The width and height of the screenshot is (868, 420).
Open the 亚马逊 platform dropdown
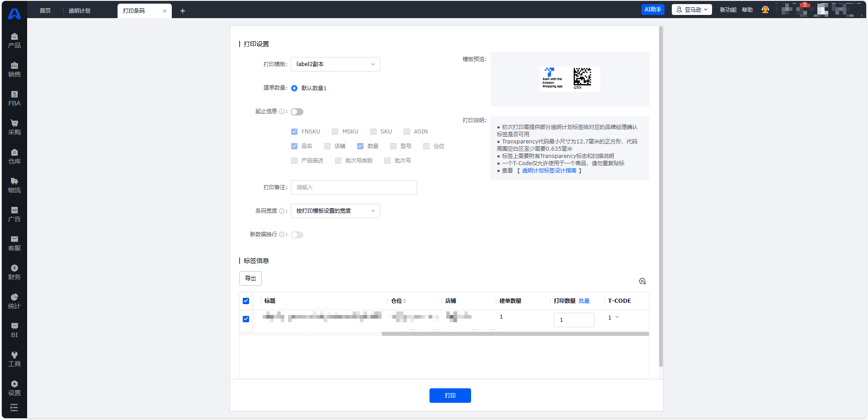pyautogui.click(x=692, y=10)
